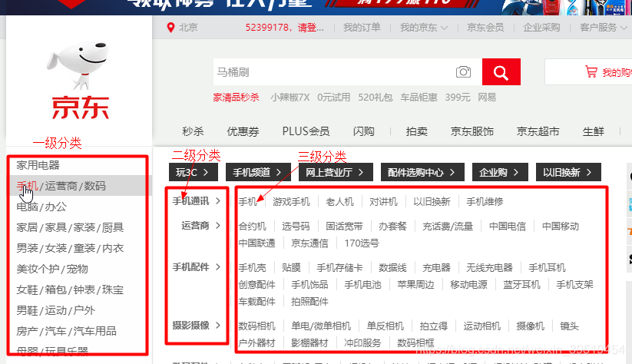Open 生鲜 navigation tab
This screenshot has height=364, width=632.
click(x=594, y=131)
